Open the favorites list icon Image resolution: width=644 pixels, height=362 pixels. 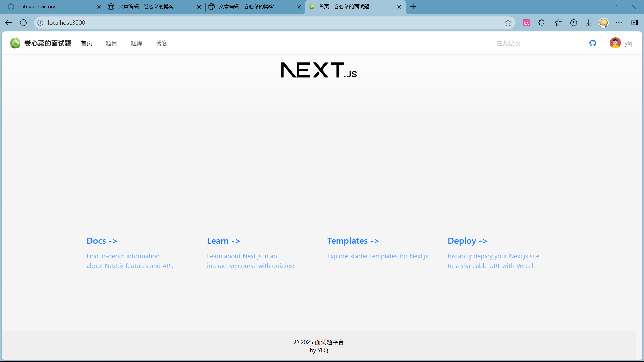coord(558,23)
